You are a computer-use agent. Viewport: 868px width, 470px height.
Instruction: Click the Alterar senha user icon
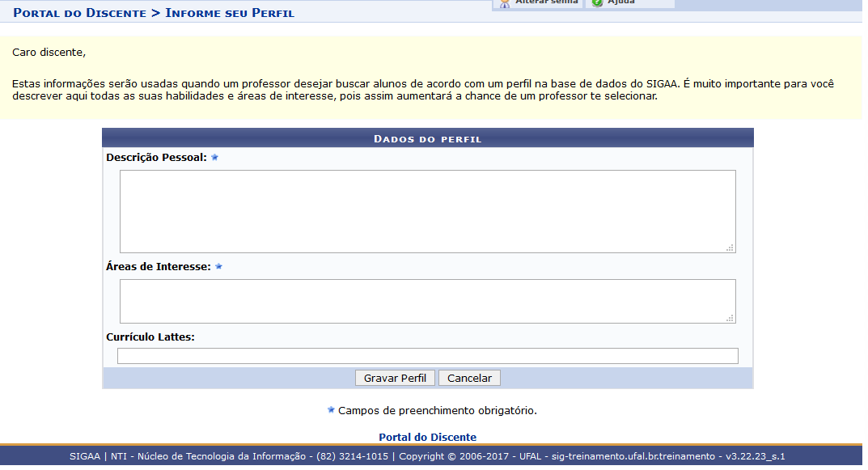[x=505, y=3]
